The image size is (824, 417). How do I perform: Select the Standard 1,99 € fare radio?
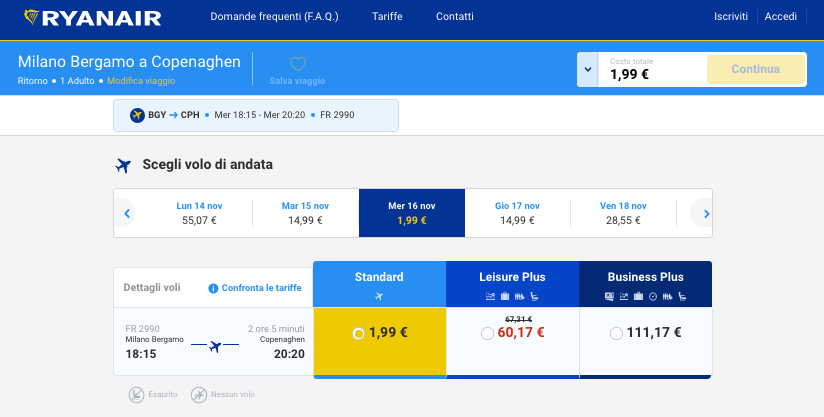pos(359,333)
